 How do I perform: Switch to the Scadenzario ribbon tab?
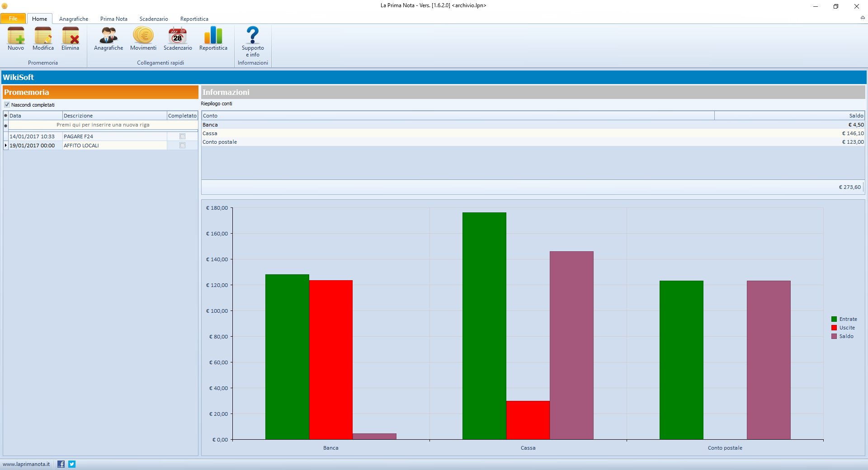(154, 19)
